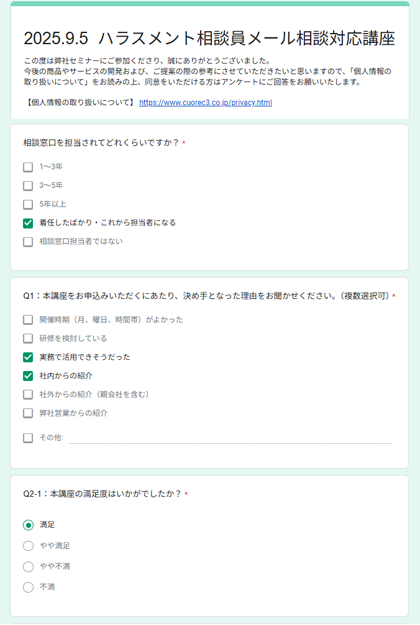The width and height of the screenshot is (420, 625).
Task: Check the 3〜5年 option
Action: pos(28,186)
